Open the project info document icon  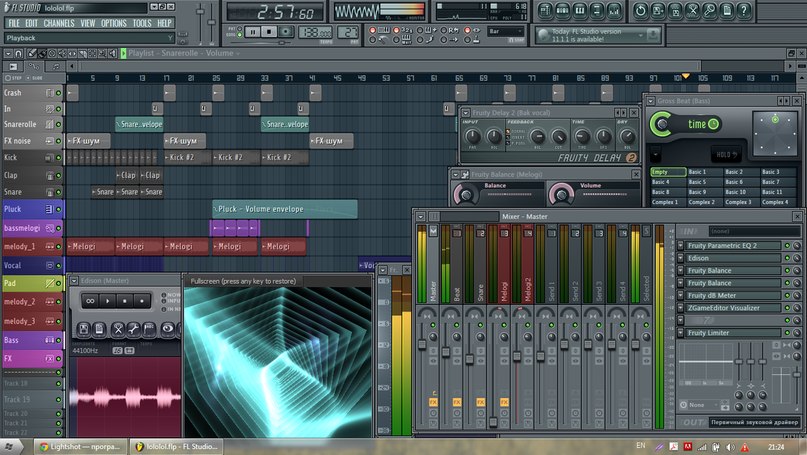coord(727,10)
